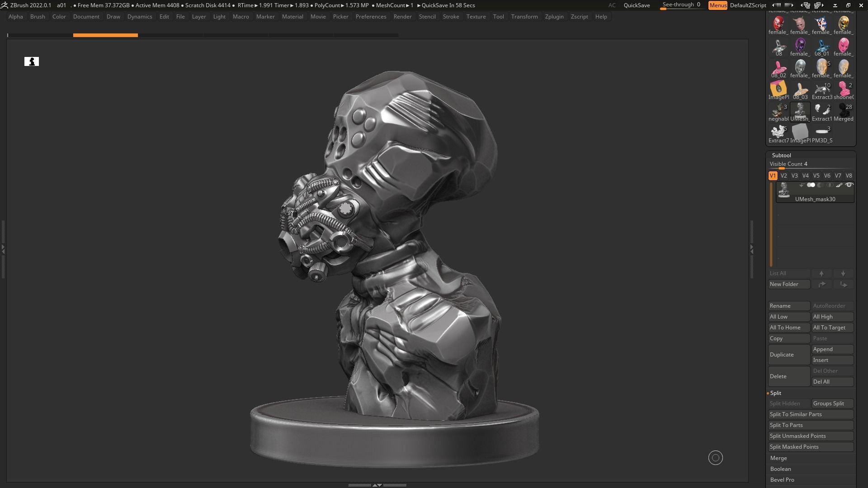This screenshot has height=488, width=868.
Task: Click the move-to-top curved arrow icon
Action: (x=821, y=284)
